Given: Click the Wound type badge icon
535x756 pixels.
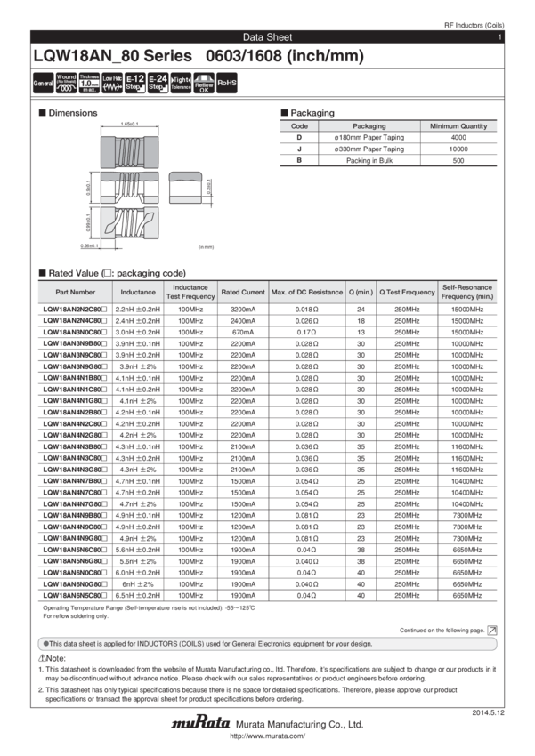Looking at the screenshot, I should pyautogui.click(x=66, y=83).
